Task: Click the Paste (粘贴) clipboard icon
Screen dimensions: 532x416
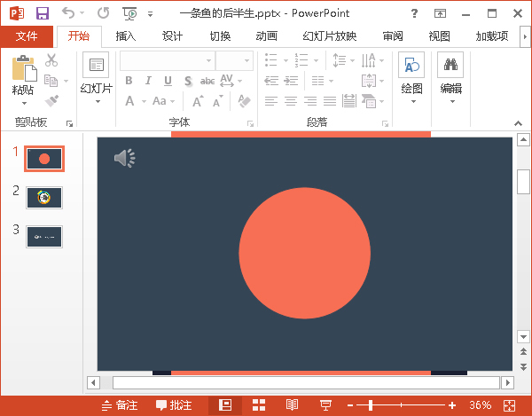Action: 24,75
